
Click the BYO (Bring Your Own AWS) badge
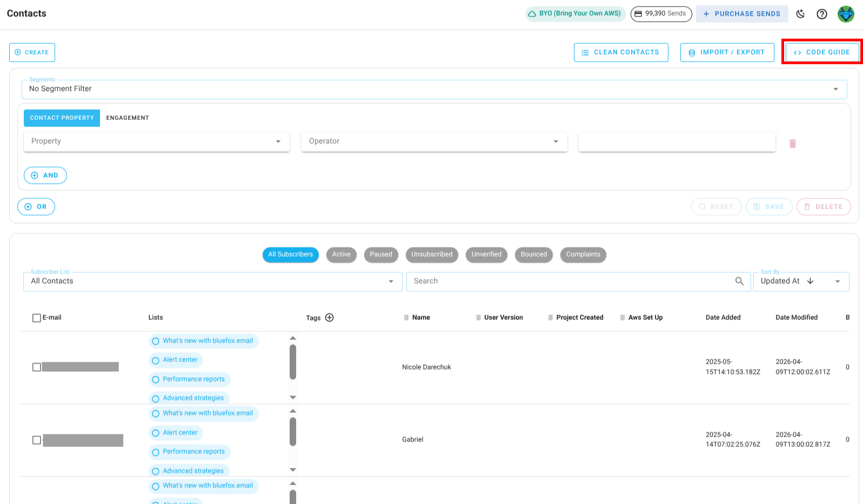tap(576, 14)
